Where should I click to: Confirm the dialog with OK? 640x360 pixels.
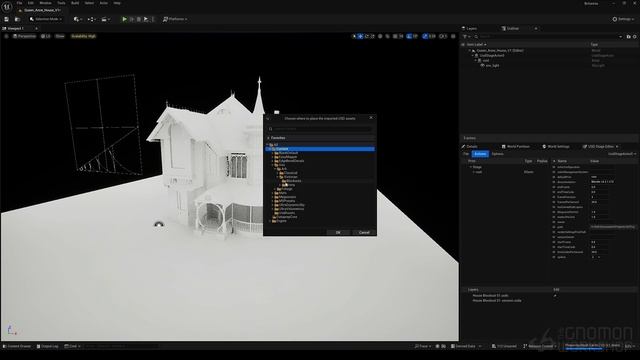338,232
